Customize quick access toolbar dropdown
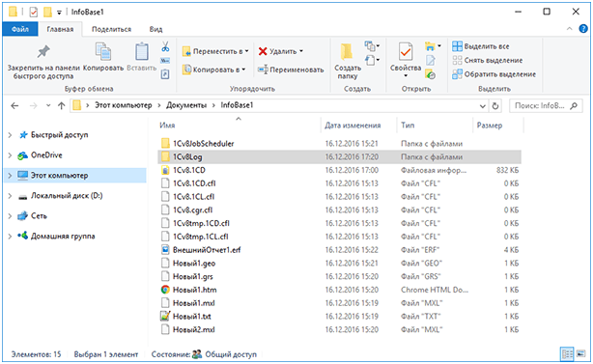Image resolution: width=593 pixels, height=364 pixels. click(x=59, y=13)
